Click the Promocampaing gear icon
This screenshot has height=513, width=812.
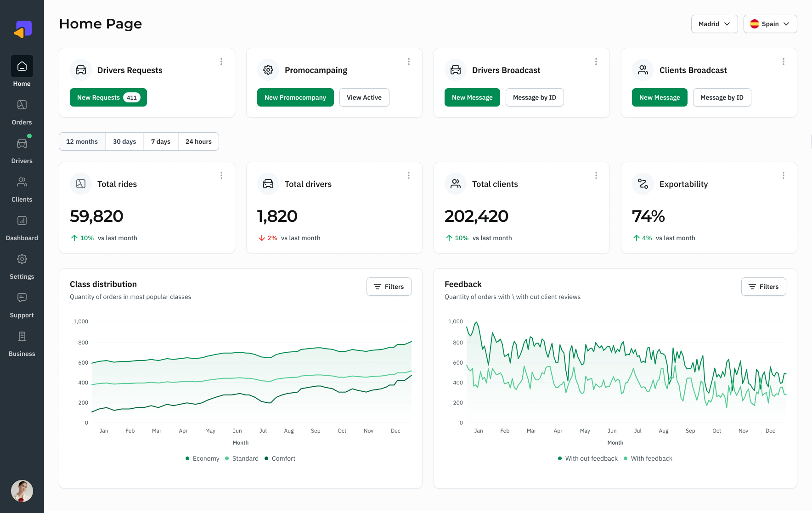[268, 70]
